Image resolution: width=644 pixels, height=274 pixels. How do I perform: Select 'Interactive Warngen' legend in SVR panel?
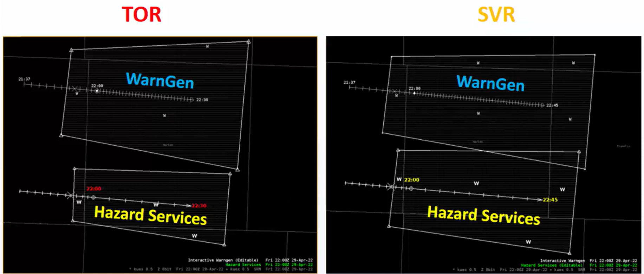tap(562, 261)
